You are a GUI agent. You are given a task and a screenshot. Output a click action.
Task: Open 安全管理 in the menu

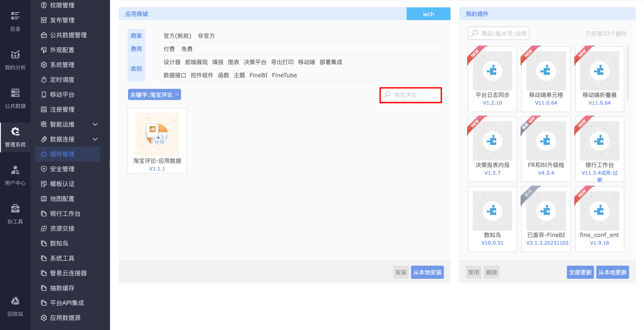62,169
